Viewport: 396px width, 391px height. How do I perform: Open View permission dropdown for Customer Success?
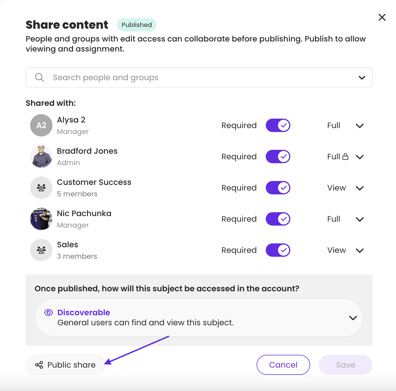pyautogui.click(x=359, y=188)
